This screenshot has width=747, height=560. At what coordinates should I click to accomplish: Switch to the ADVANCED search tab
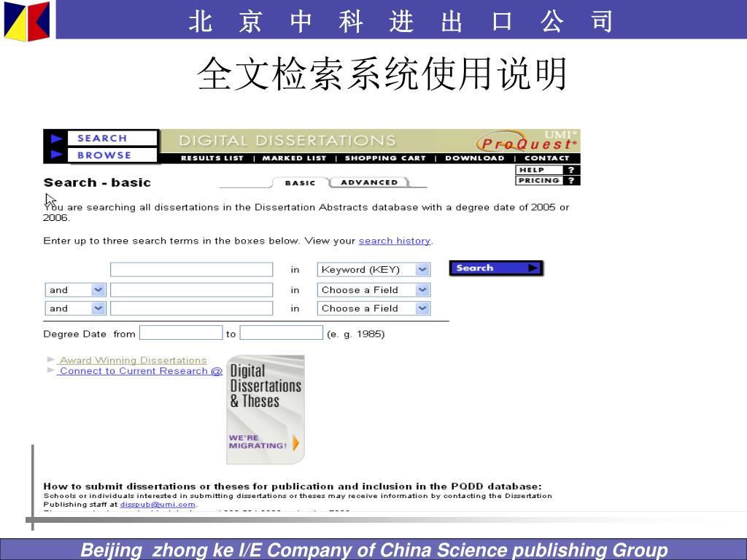[x=369, y=182]
